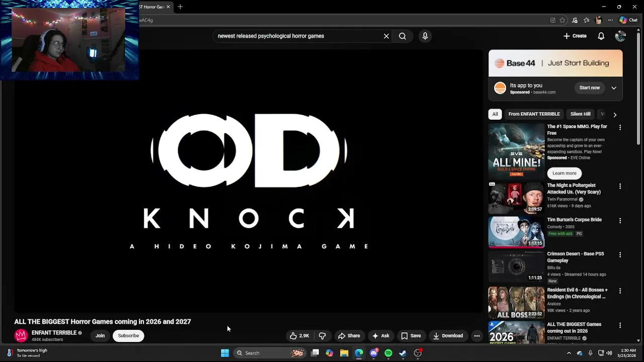Open browser media control icon
The image size is (644, 362).
575,20
